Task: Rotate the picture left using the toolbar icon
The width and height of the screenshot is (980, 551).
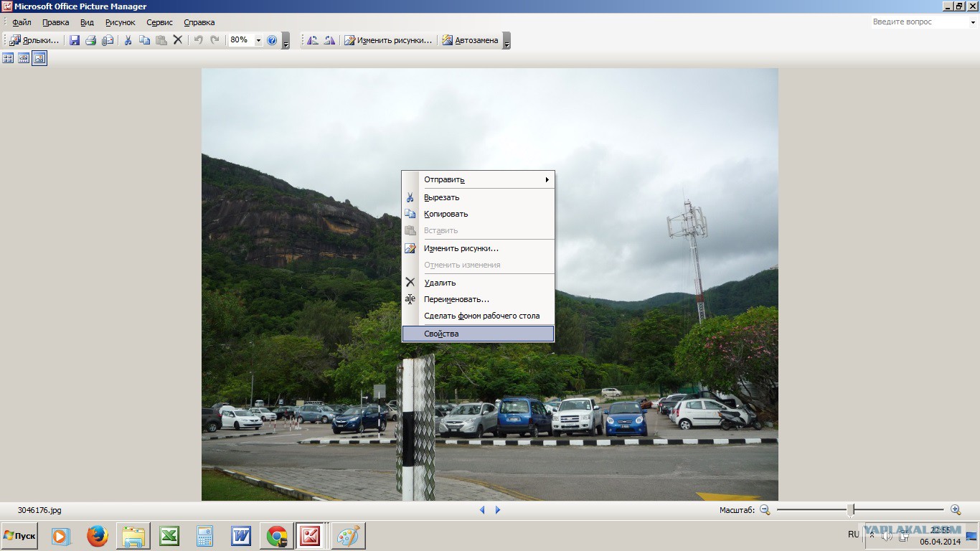Action: [313, 40]
